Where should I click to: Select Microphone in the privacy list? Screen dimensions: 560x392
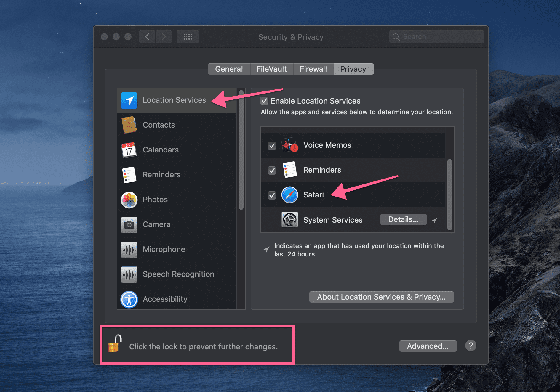point(164,249)
